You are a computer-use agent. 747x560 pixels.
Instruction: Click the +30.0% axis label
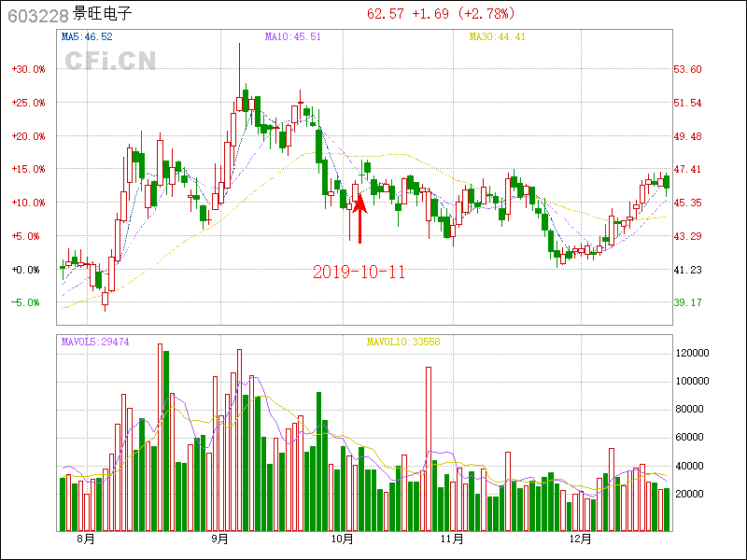tap(28, 69)
